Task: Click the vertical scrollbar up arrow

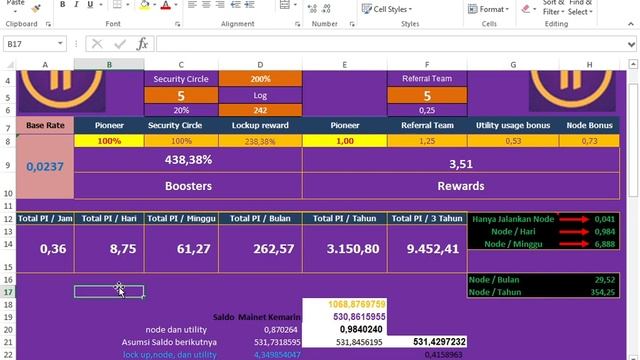Action: pos(633,64)
